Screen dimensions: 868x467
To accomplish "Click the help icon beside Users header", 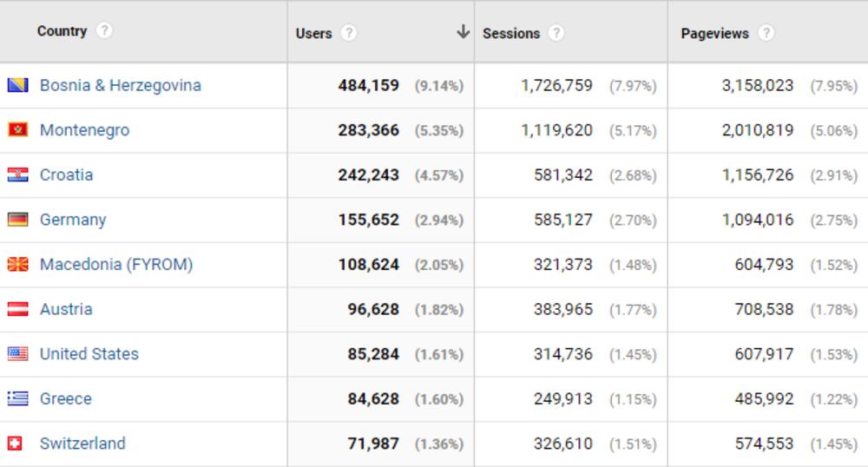I will [x=349, y=33].
